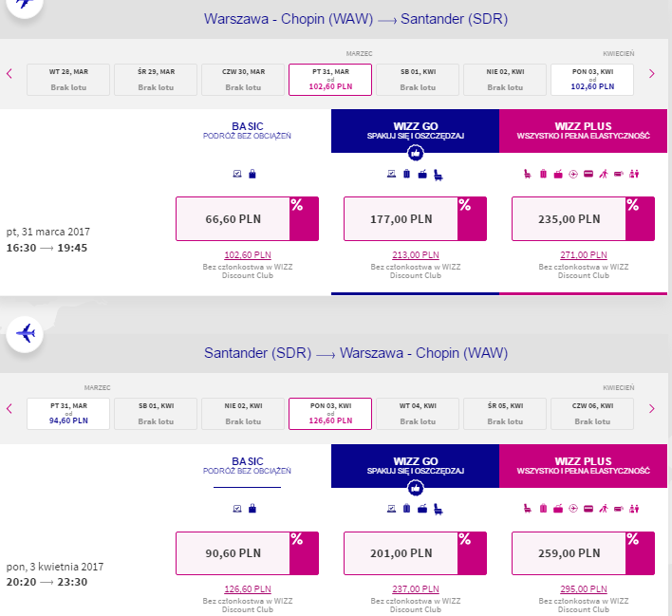The height and width of the screenshot is (616, 672).
Task: Click two-passengers icon under return WIZZ PLUS
Action: (634, 509)
